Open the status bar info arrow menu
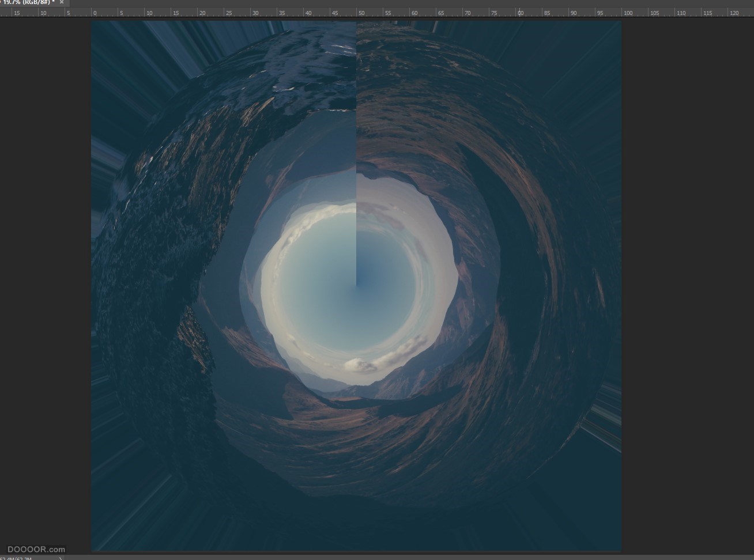Image resolution: width=754 pixels, height=560 pixels. click(61, 558)
